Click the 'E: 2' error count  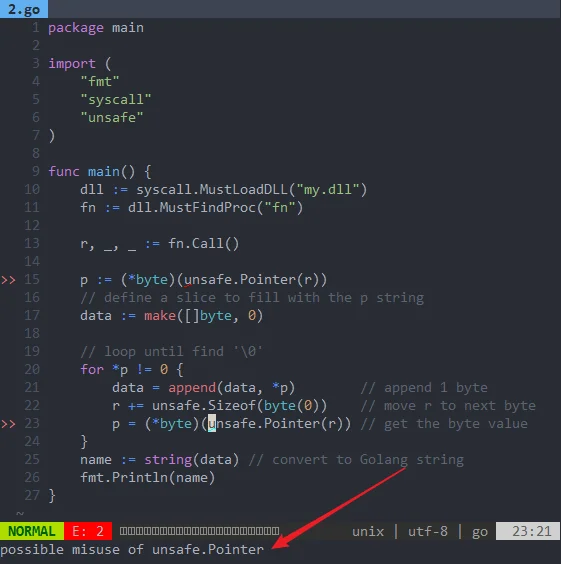coord(88,531)
